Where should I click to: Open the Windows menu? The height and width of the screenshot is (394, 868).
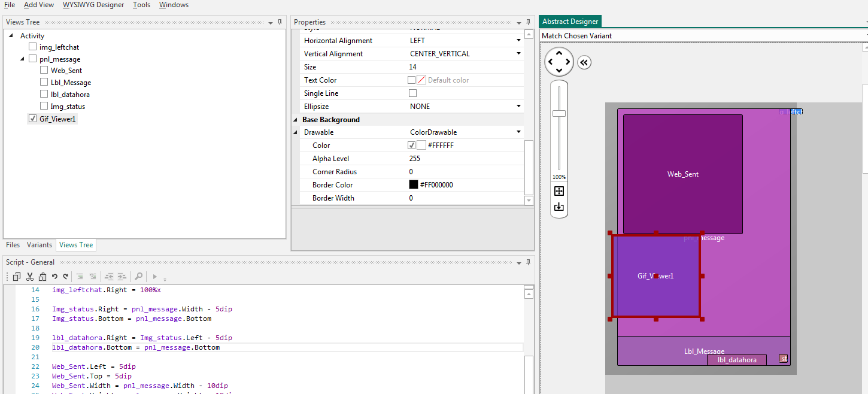coord(174,5)
